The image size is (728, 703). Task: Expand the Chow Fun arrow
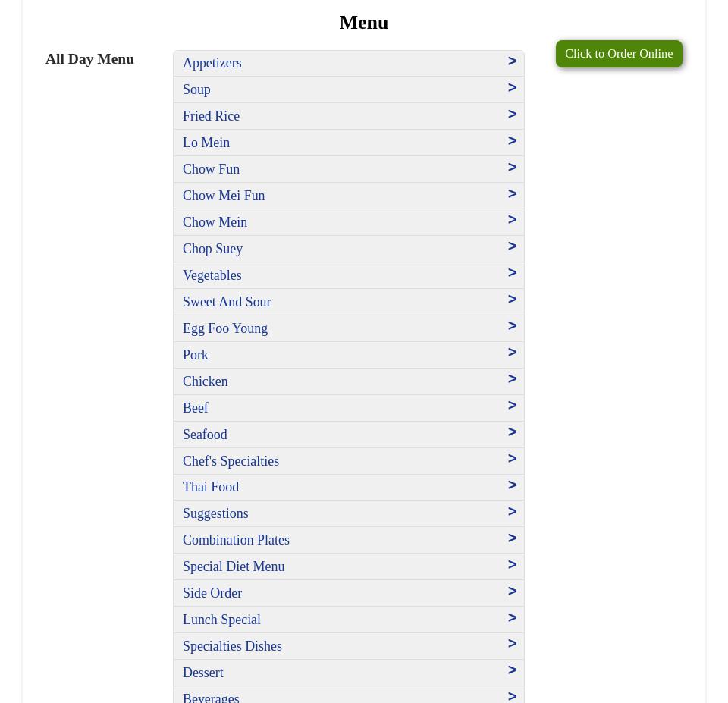pyautogui.click(x=512, y=168)
